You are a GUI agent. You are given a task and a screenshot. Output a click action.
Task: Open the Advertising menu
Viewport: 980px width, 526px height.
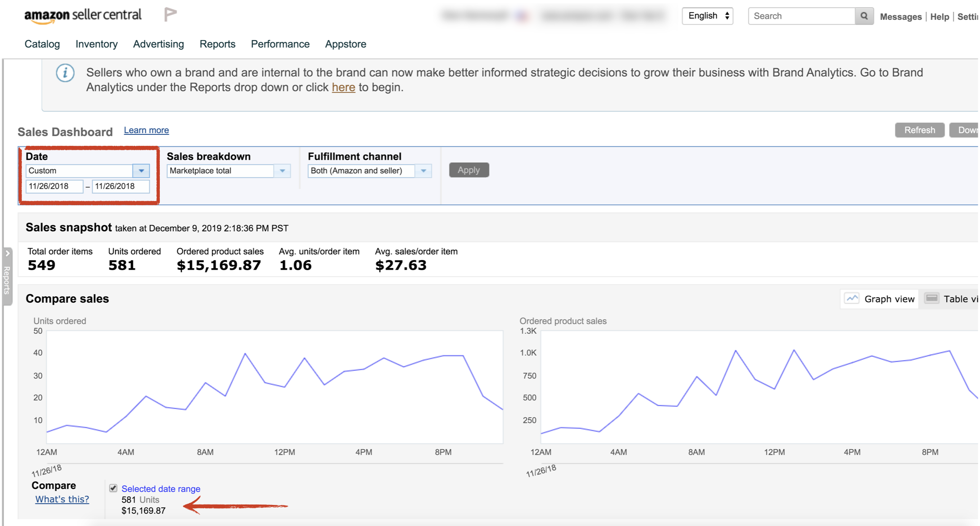(x=159, y=44)
